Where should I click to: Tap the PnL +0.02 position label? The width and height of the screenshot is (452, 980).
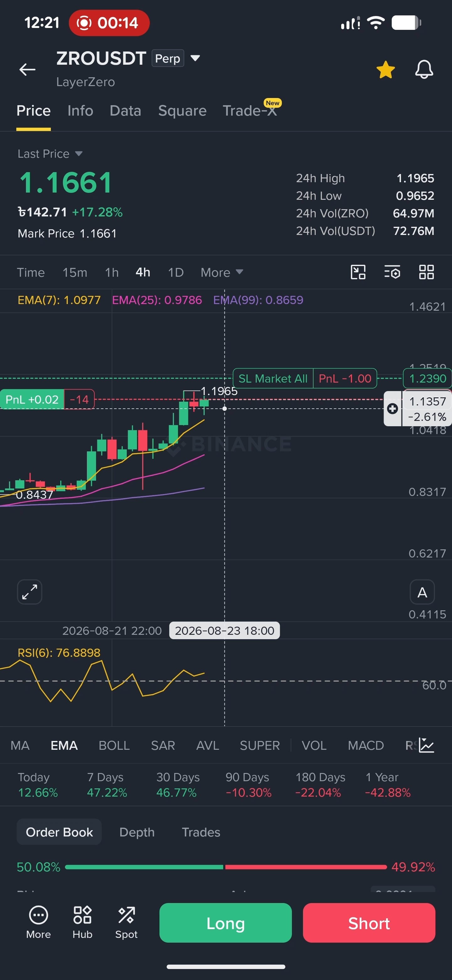pos(32,400)
